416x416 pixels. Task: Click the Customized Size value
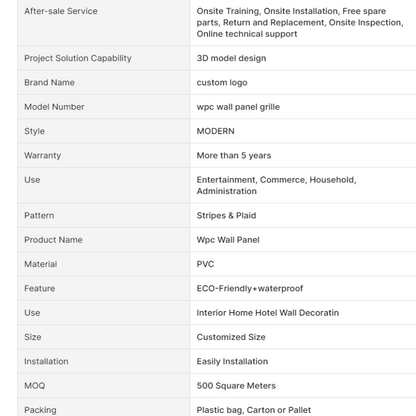pos(231,337)
